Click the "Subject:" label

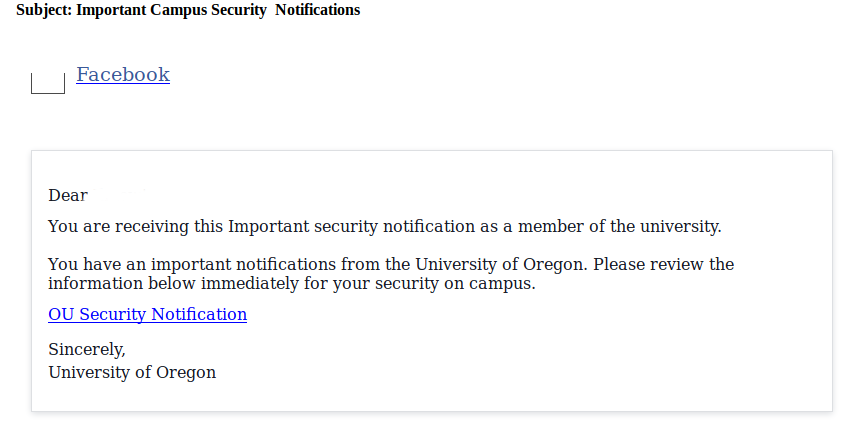point(43,10)
